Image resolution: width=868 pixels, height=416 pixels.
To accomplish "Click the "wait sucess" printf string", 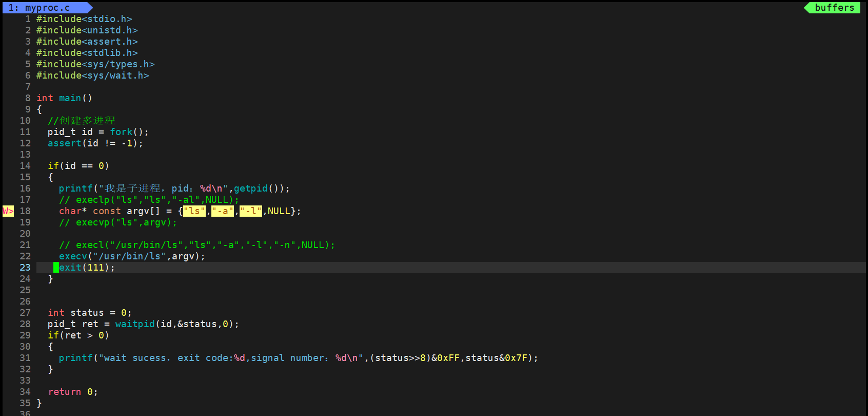I will point(231,358).
